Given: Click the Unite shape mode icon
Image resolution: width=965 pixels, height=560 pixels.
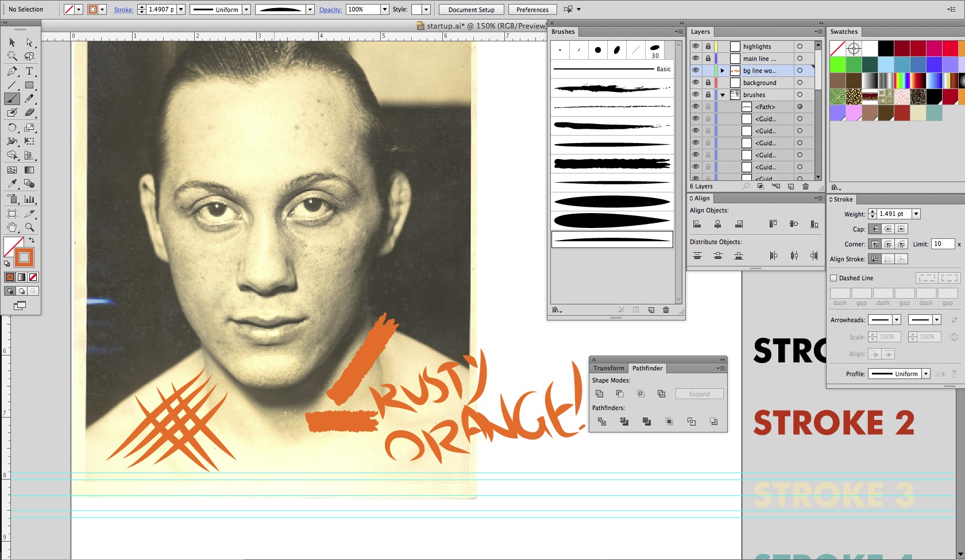Looking at the screenshot, I should [x=599, y=394].
